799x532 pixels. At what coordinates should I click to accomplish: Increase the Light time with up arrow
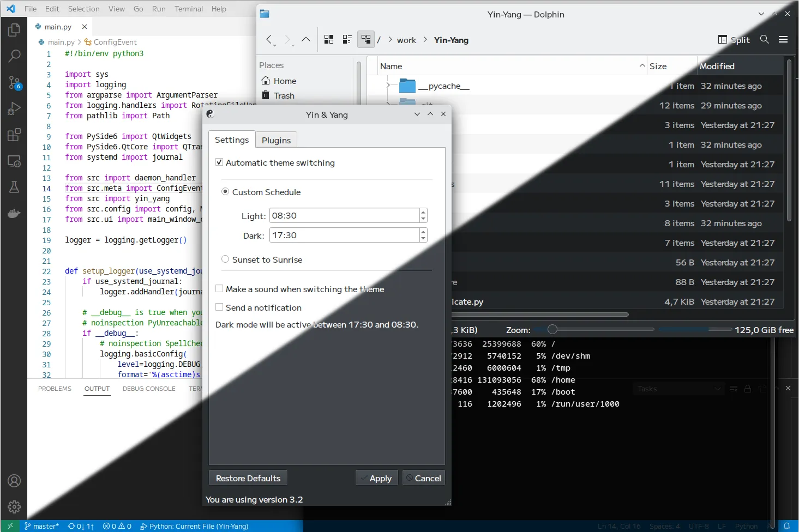point(423,212)
